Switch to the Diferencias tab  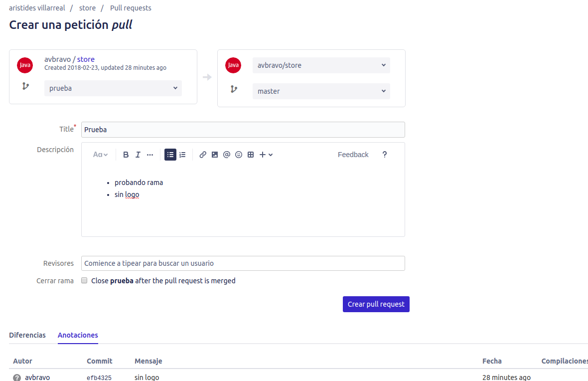coord(27,335)
